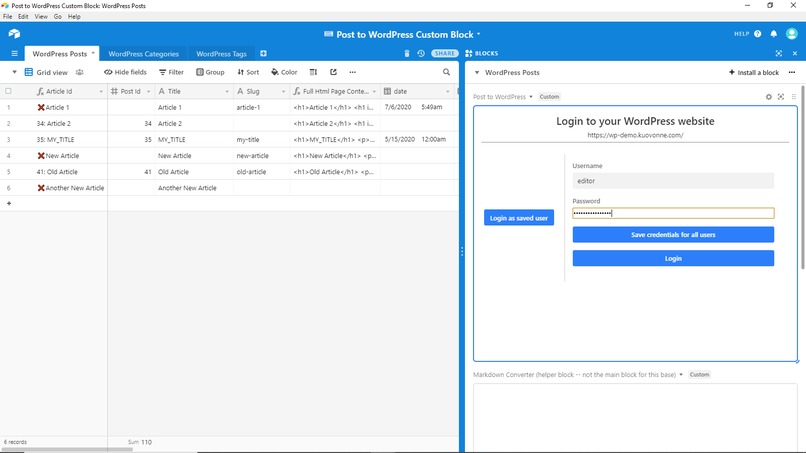Open the Filter options
Screen dimensions: 806x453
(x=171, y=73)
